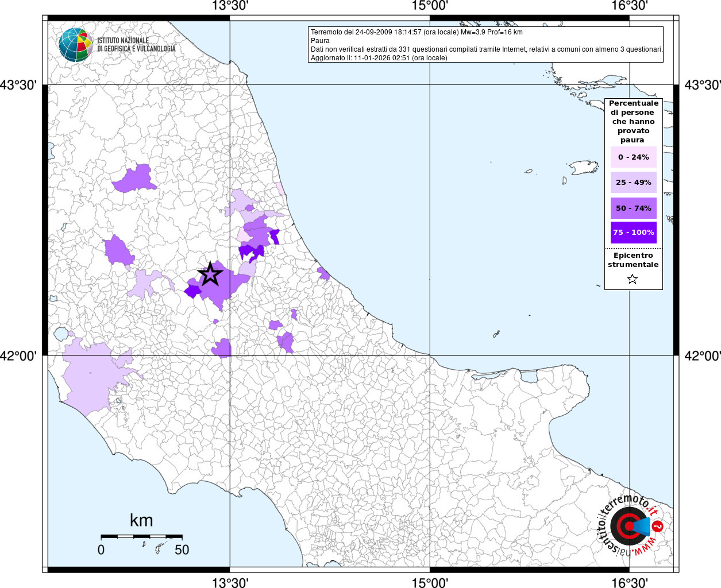Click the 15°00' longitude label at top

point(430,6)
